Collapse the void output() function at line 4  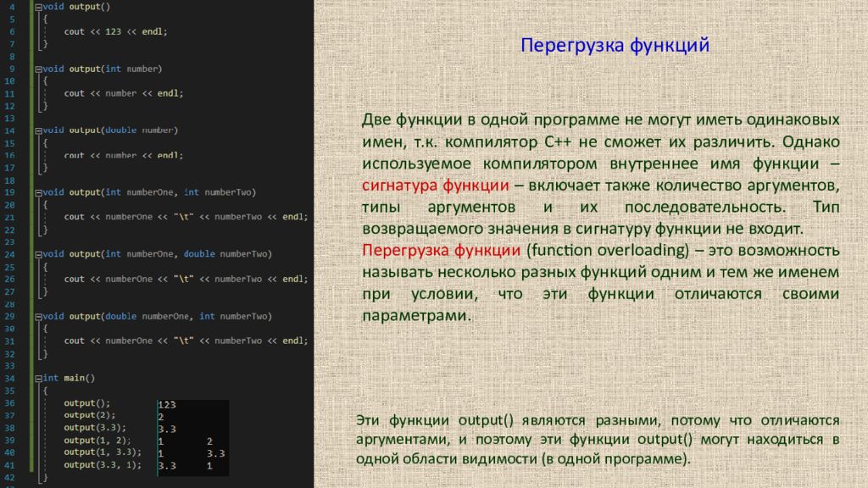[38, 7]
